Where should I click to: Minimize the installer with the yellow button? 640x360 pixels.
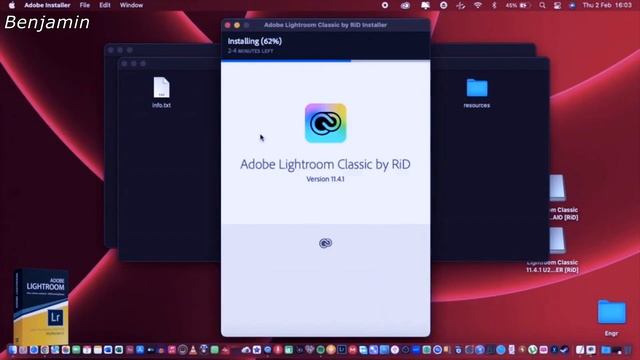pos(237,25)
